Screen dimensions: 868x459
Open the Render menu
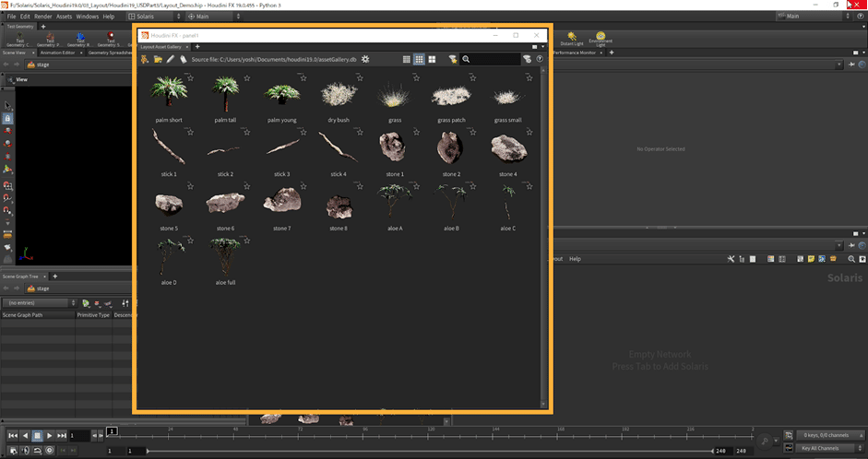43,17
